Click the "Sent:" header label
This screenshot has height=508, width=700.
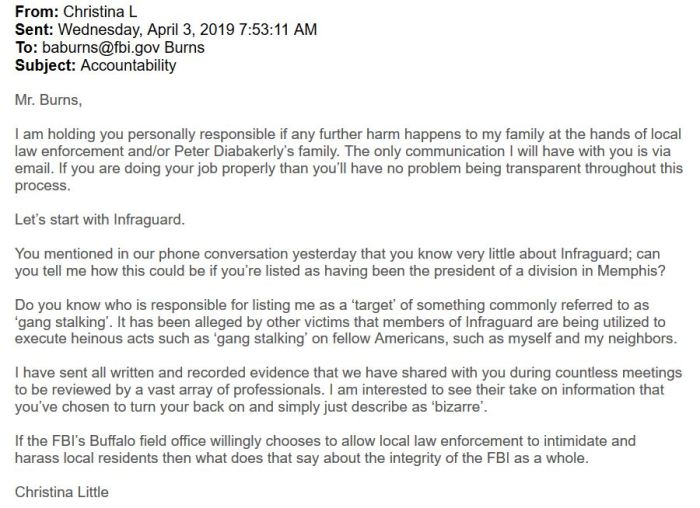[x=35, y=30]
